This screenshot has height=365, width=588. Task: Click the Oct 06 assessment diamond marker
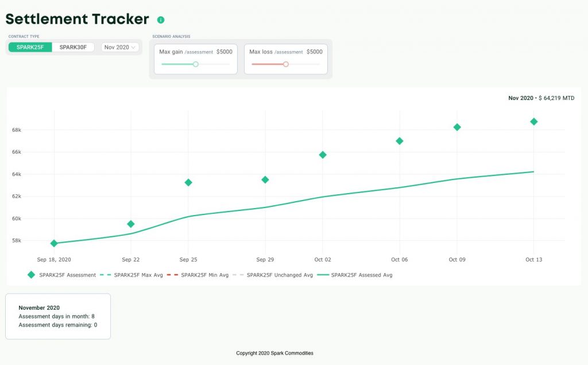point(400,141)
